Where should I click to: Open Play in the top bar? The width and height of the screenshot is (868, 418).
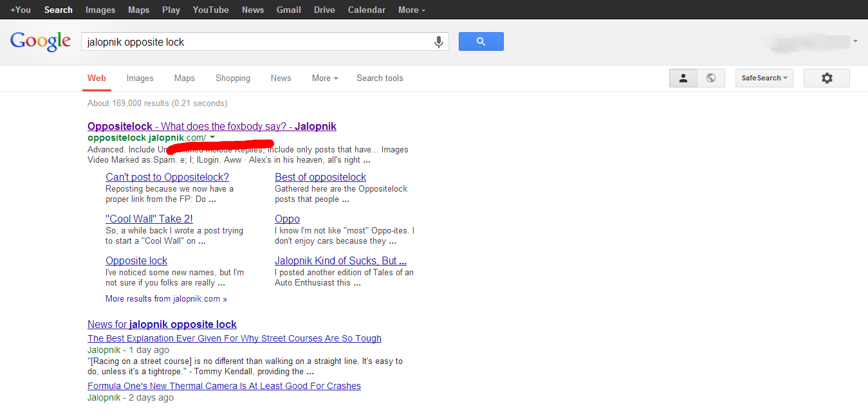(171, 10)
